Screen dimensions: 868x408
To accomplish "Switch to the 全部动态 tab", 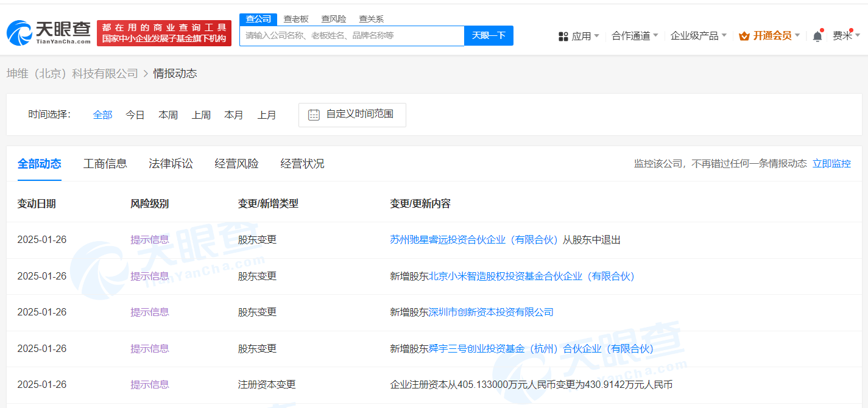I will tap(40, 163).
